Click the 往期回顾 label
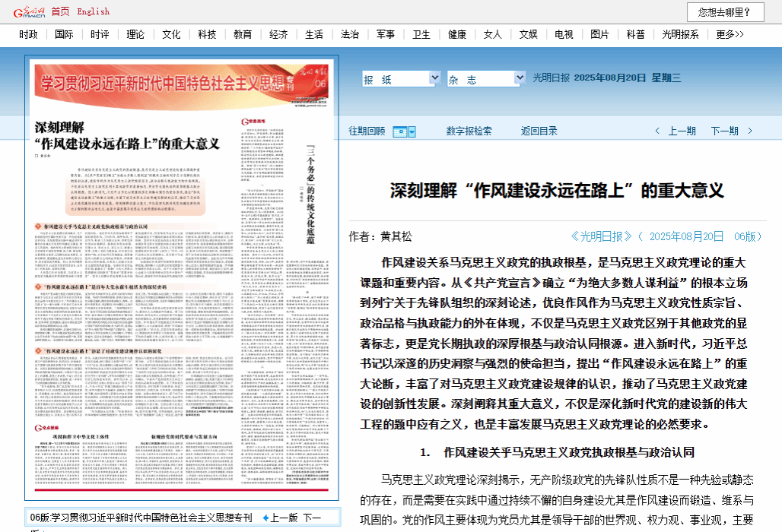Screen dimensions: 782x532 pyautogui.click(x=367, y=131)
